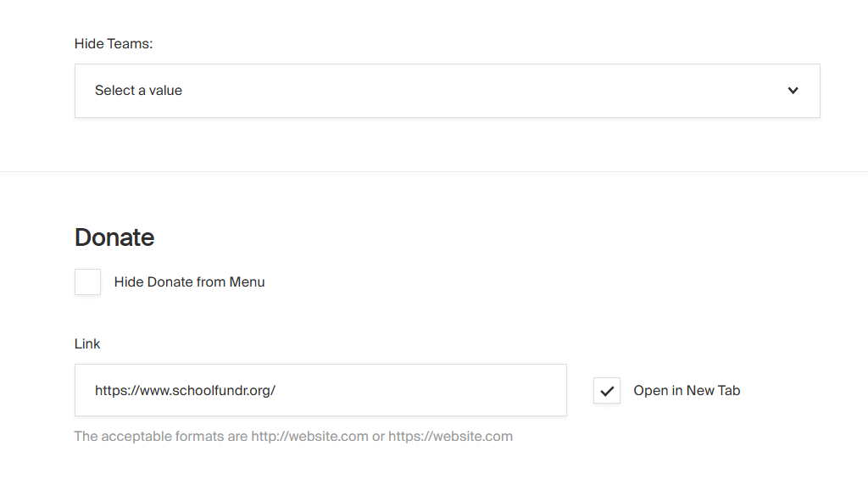Image resolution: width=868 pixels, height=485 pixels.
Task: Click the schoolfundr.org URL text
Action: (x=185, y=391)
